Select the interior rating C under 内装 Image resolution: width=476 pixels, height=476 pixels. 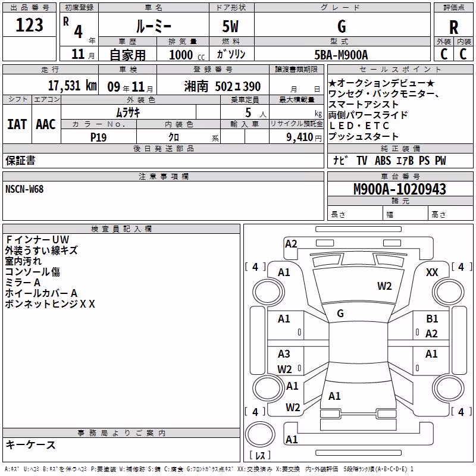coord(463,54)
